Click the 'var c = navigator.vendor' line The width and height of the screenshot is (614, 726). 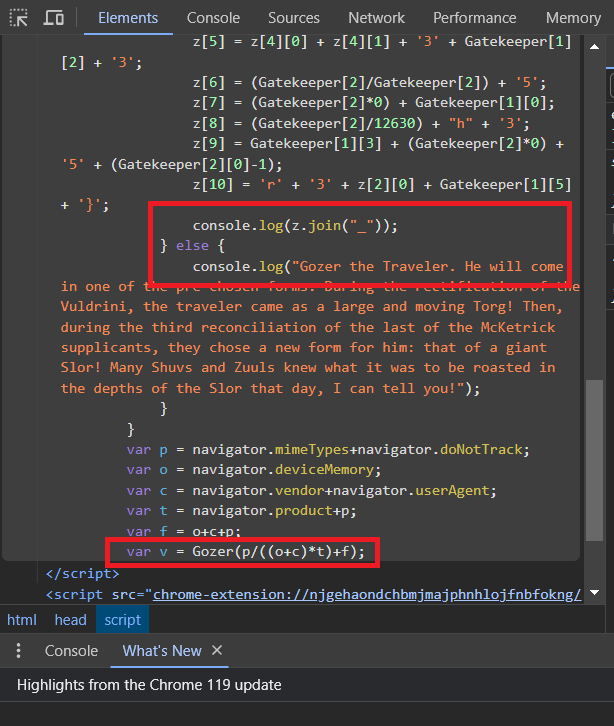tap(311, 490)
